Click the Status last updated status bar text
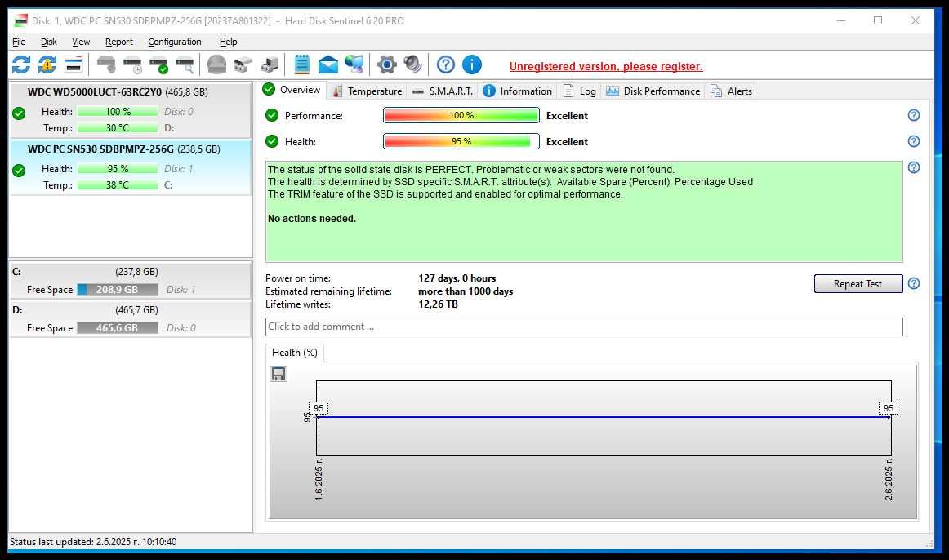 (93, 542)
